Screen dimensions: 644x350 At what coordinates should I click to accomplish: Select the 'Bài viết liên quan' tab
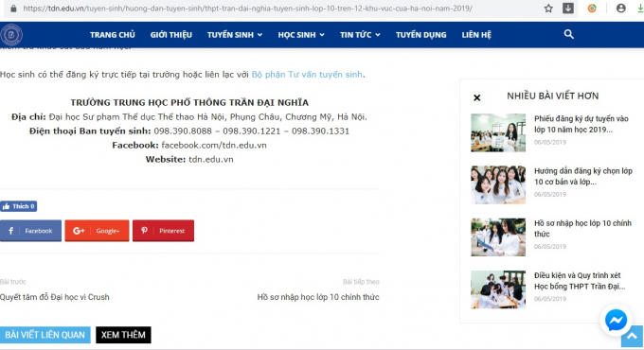click(45, 335)
